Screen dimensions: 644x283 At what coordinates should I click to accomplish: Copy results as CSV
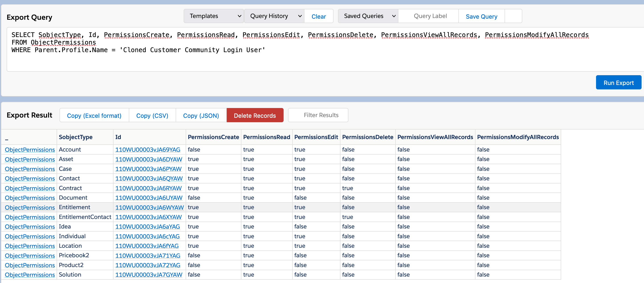[x=152, y=115]
